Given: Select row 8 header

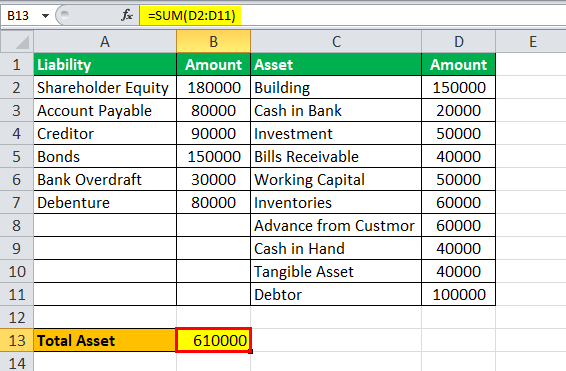Looking at the screenshot, I should coord(17,226).
